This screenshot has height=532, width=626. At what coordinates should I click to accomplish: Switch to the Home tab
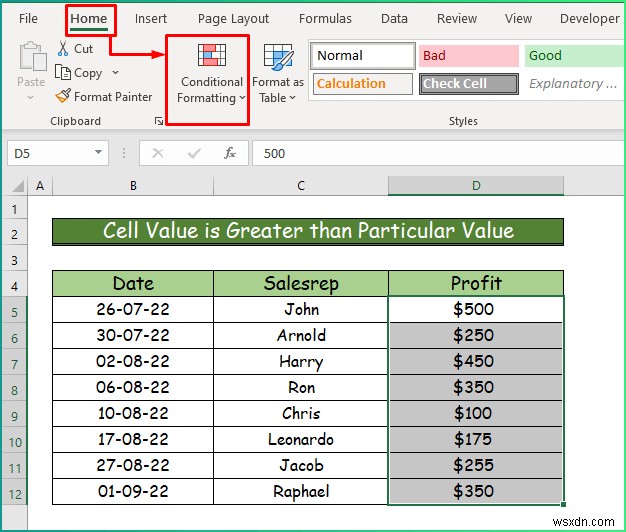pyautogui.click(x=89, y=18)
